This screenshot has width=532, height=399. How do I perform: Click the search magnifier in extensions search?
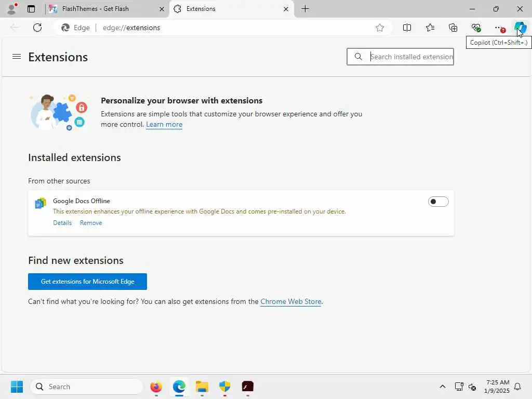(358, 57)
